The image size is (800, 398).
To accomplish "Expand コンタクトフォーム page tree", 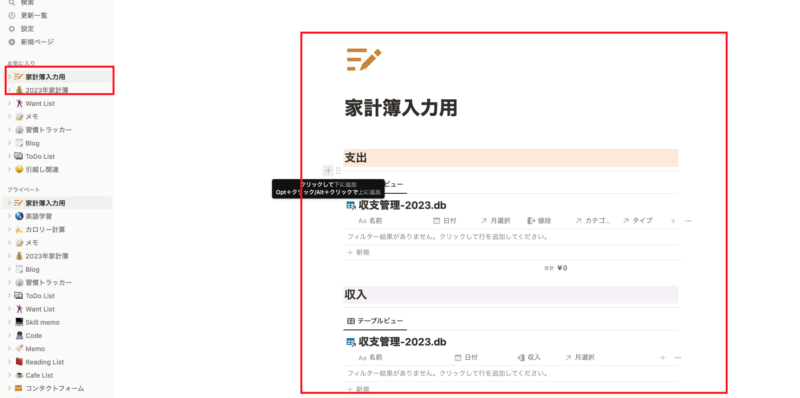I will pyautogui.click(x=9, y=389).
